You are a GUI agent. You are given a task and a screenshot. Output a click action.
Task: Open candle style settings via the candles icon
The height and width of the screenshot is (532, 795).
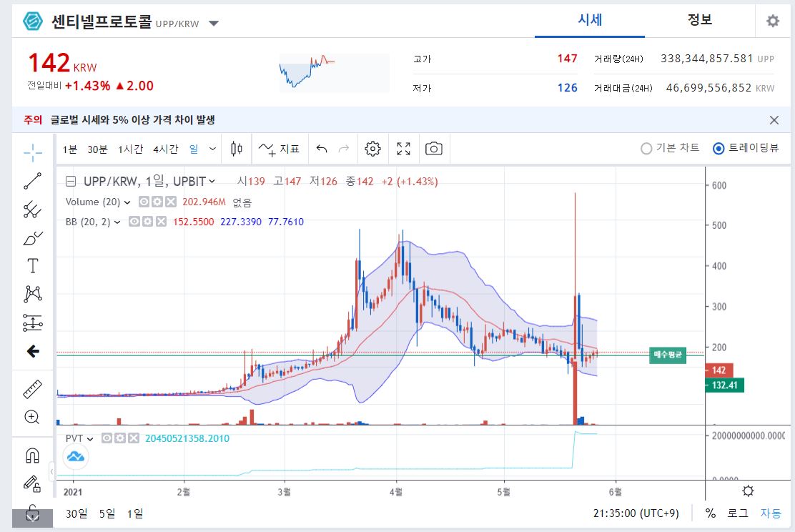[x=237, y=148]
